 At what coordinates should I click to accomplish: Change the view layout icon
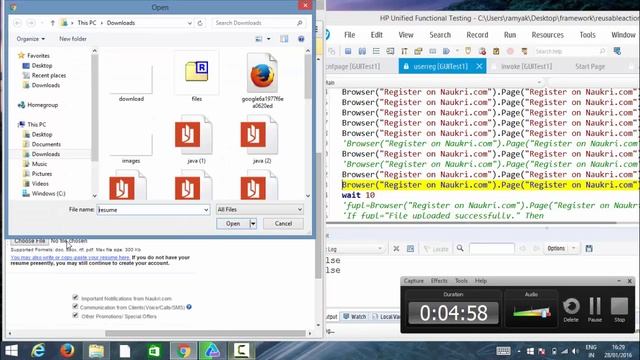[259, 39]
